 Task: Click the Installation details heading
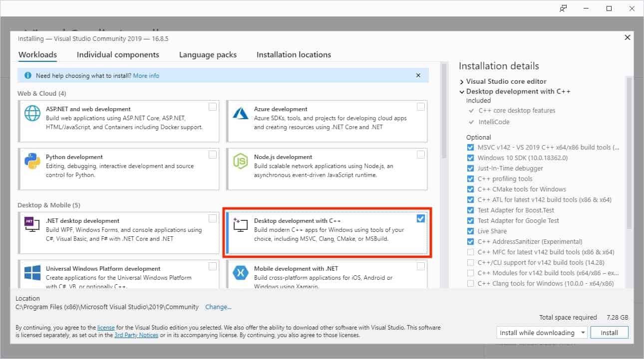tap(499, 66)
